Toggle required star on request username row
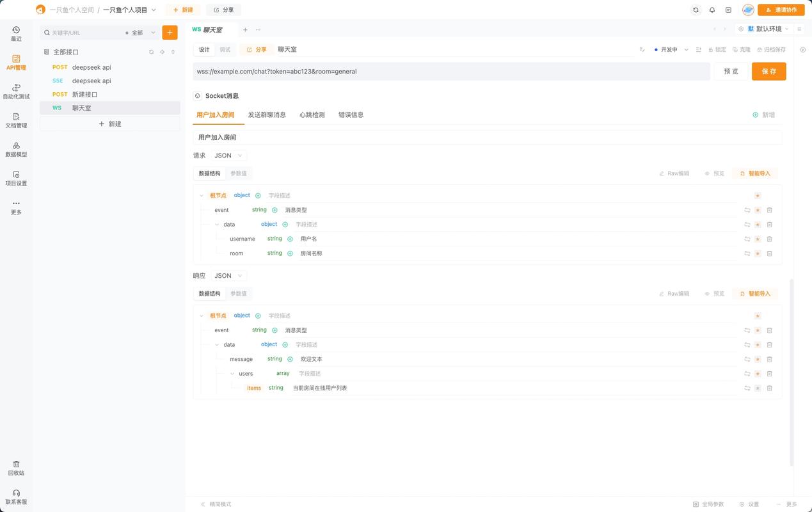This screenshot has width=812, height=512. (758, 239)
